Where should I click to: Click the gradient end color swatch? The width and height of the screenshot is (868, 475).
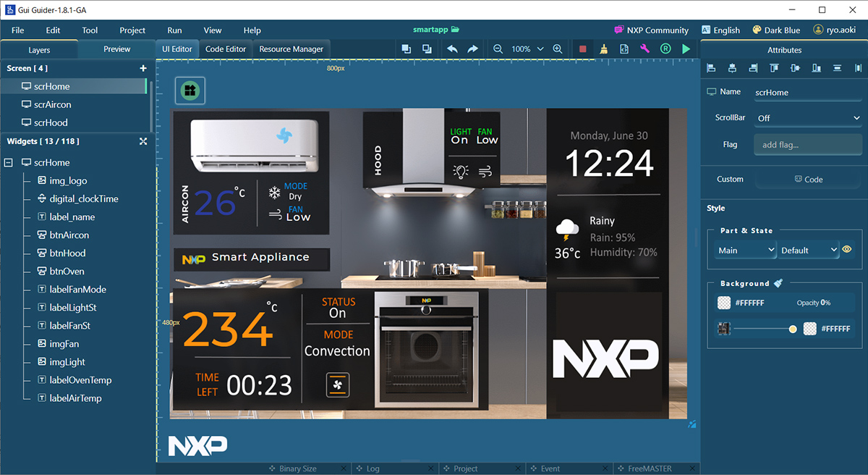(x=809, y=329)
